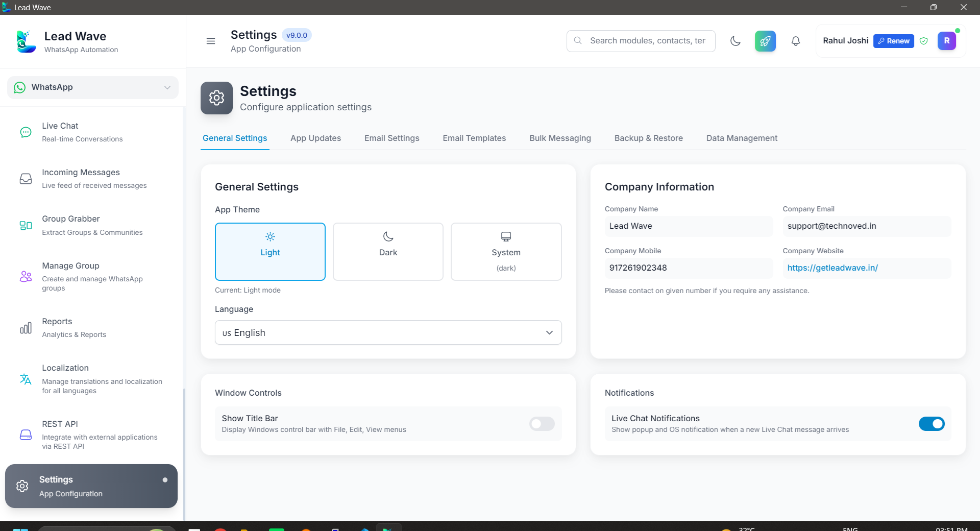
Task: Open Live Chat chat-bubble icon
Action: point(26,132)
